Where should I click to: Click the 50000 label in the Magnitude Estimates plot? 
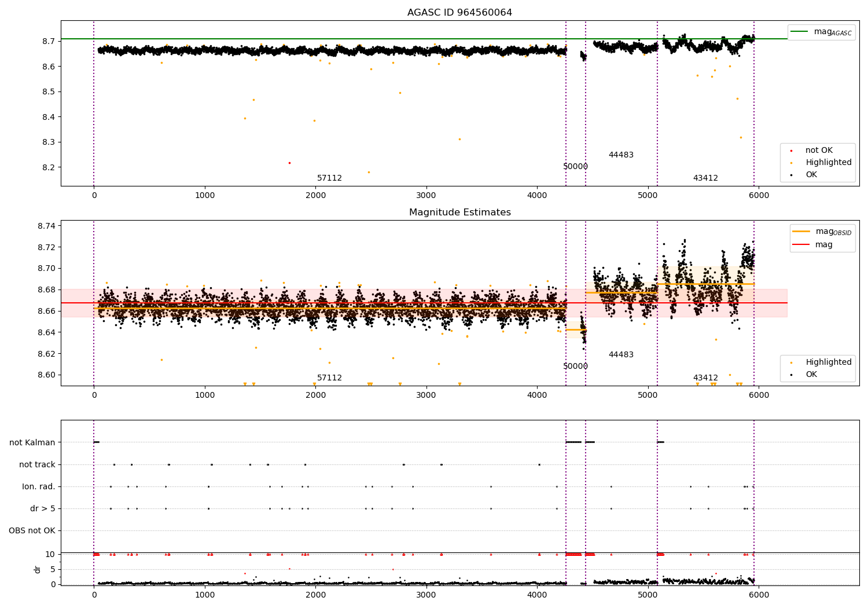[x=575, y=366]
